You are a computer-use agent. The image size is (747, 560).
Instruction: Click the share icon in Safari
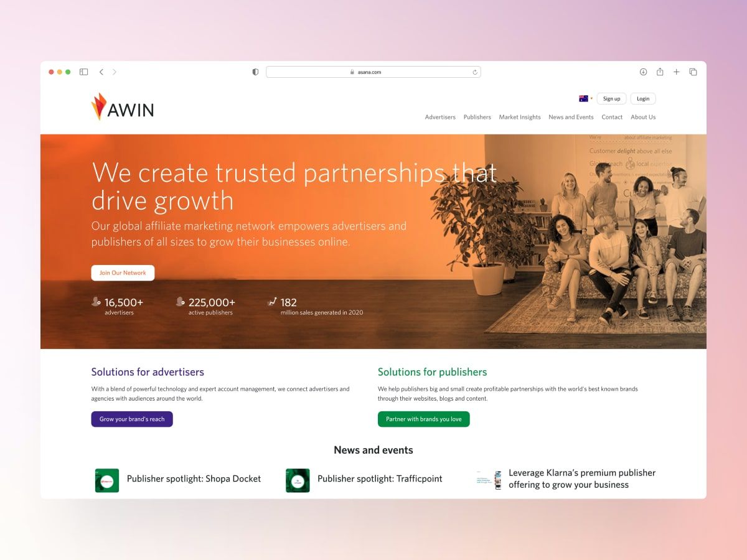click(x=660, y=72)
